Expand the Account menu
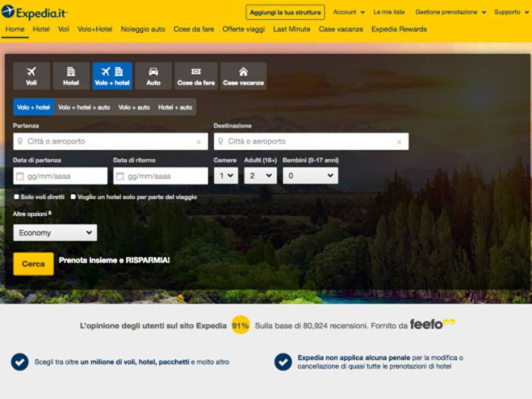Viewport: 532px width, 399px height. [x=349, y=12]
